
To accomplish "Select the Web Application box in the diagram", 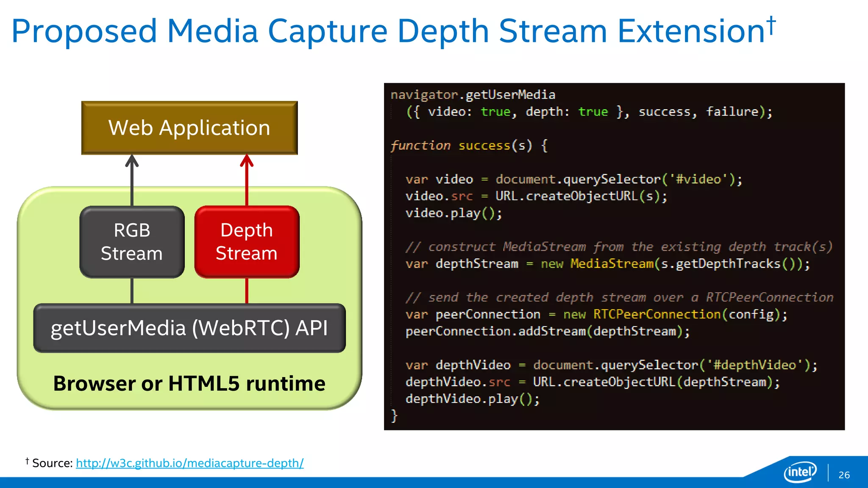I will (x=189, y=128).
